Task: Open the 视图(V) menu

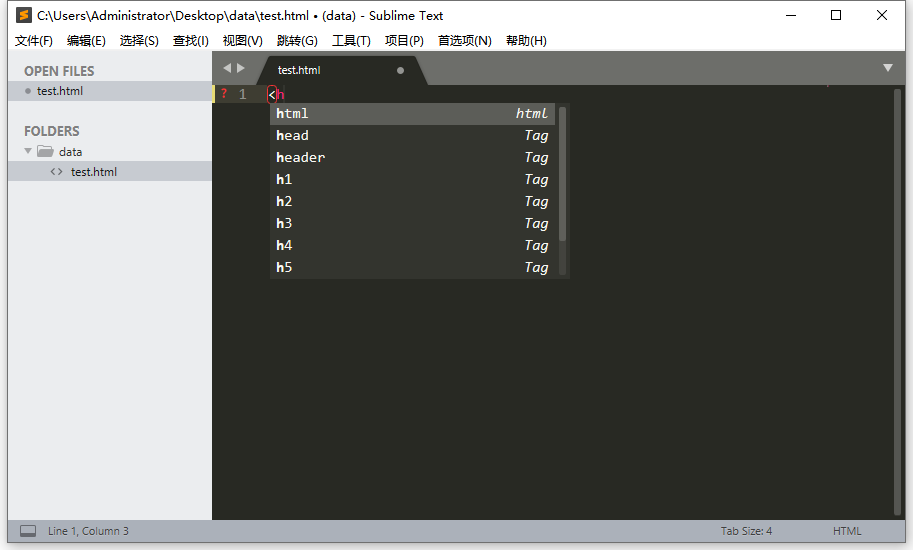Action: point(243,41)
